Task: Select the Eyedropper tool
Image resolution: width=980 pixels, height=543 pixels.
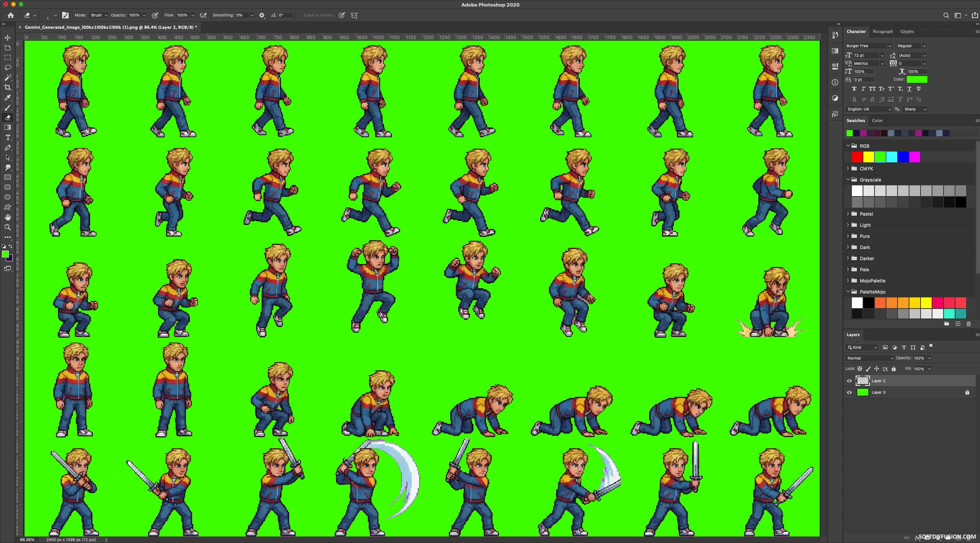Action: (7, 97)
